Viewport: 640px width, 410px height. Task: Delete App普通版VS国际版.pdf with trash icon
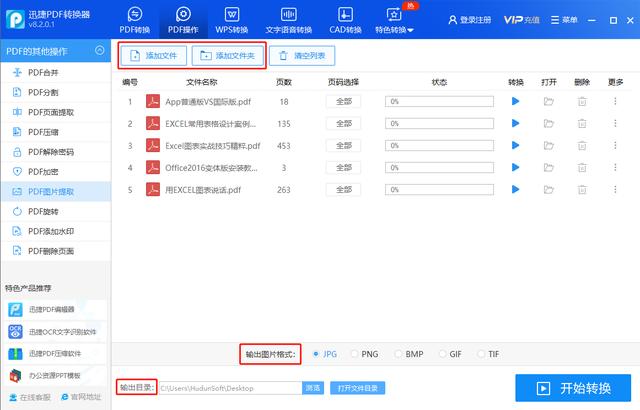tap(582, 101)
